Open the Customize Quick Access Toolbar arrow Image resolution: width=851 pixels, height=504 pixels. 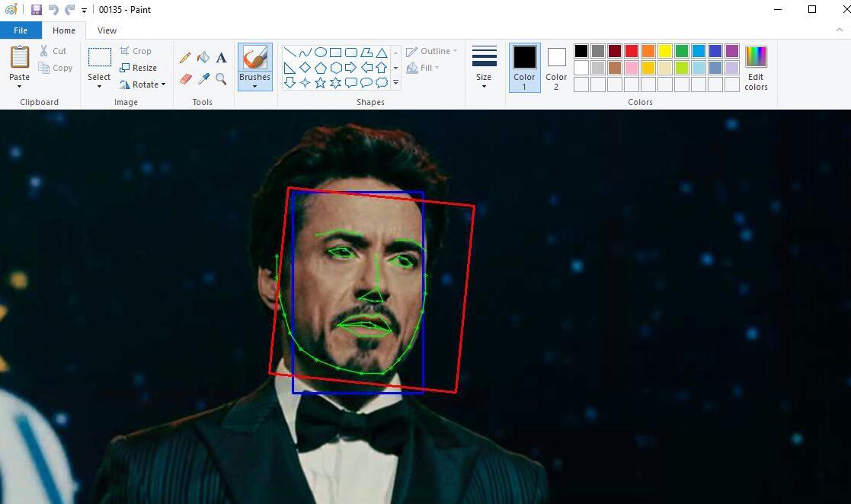[x=84, y=11]
